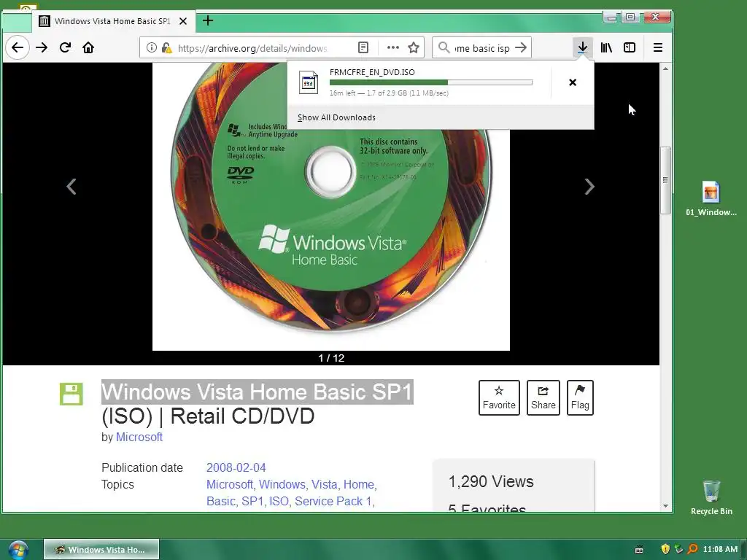The height and width of the screenshot is (560, 747).
Task: Open a new tab with the plus button
Action: [x=208, y=20]
